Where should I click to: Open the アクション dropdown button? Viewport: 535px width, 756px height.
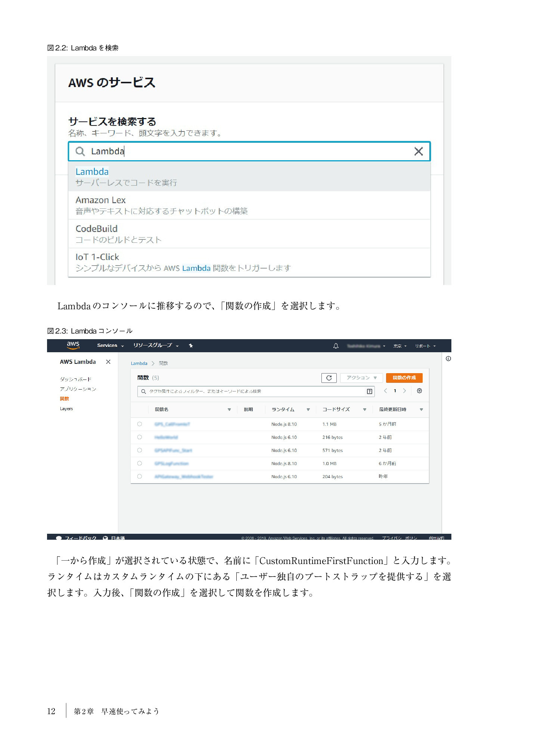[x=361, y=378]
